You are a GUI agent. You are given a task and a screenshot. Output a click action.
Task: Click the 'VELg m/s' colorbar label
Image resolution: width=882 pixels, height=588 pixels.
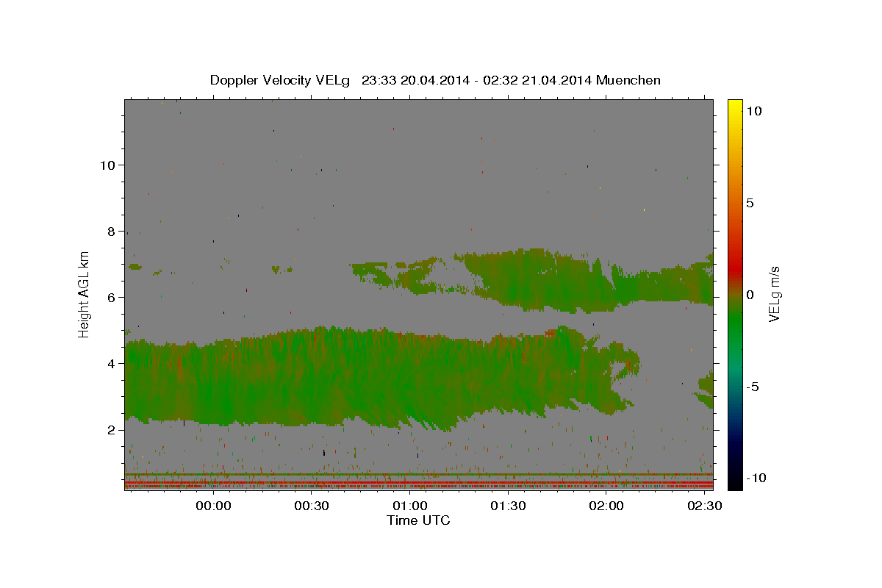[x=774, y=295]
